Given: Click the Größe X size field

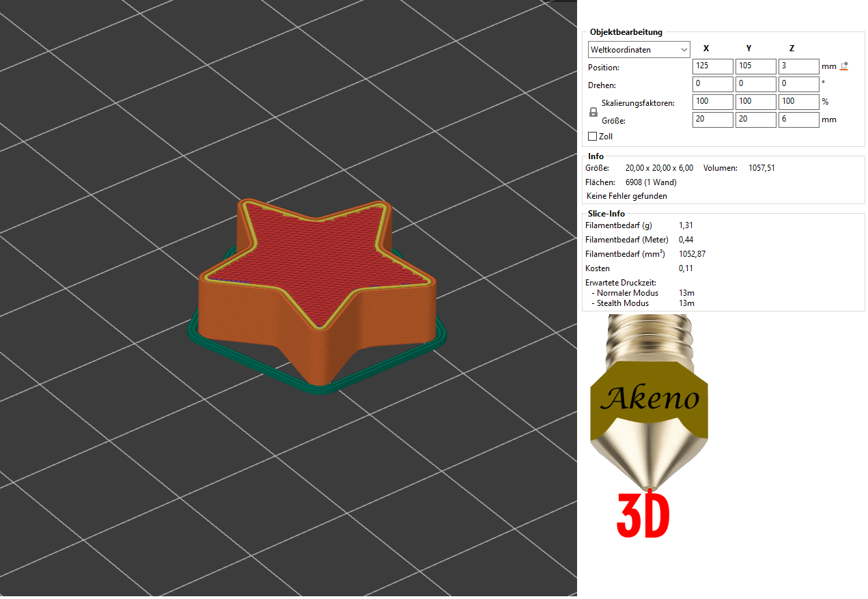Looking at the screenshot, I should (x=712, y=120).
